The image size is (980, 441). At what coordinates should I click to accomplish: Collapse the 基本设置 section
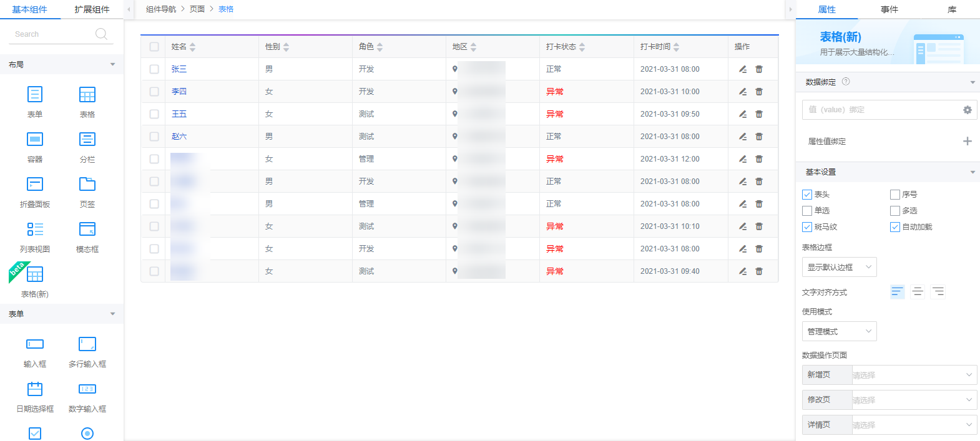click(x=973, y=172)
